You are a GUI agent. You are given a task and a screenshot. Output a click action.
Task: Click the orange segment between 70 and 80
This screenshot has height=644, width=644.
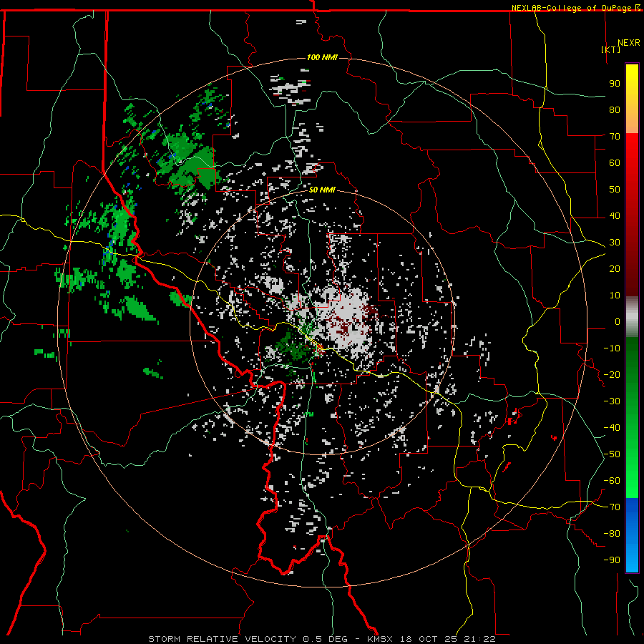pos(632,122)
